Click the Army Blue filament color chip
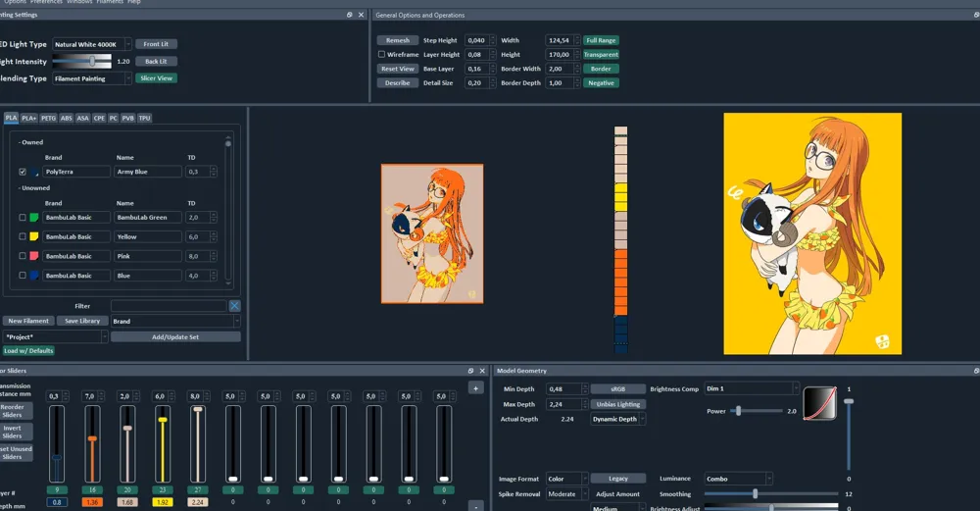This screenshot has height=511, width=980. coord(34,172)
